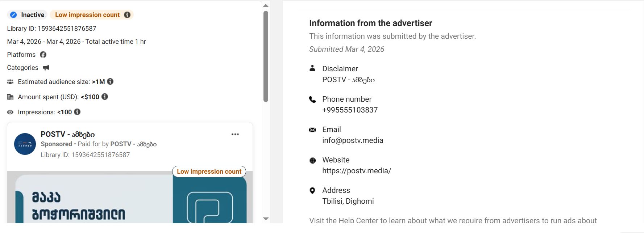Click the phone number +995555103837
The width and height of the screenshot is (644, 233).
(350, 110)
